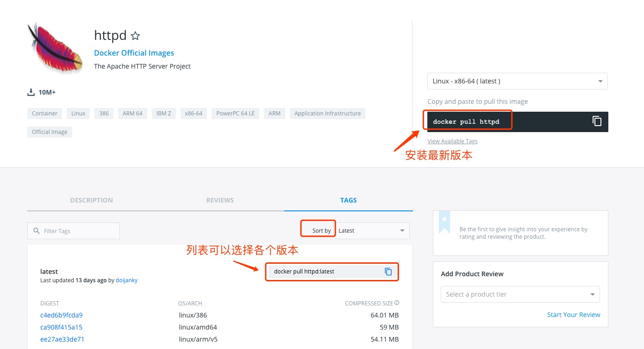This screenshot has height=349, width=644.
Task: Copy the docker pull httpd command
Action: (x=597, y=121)
